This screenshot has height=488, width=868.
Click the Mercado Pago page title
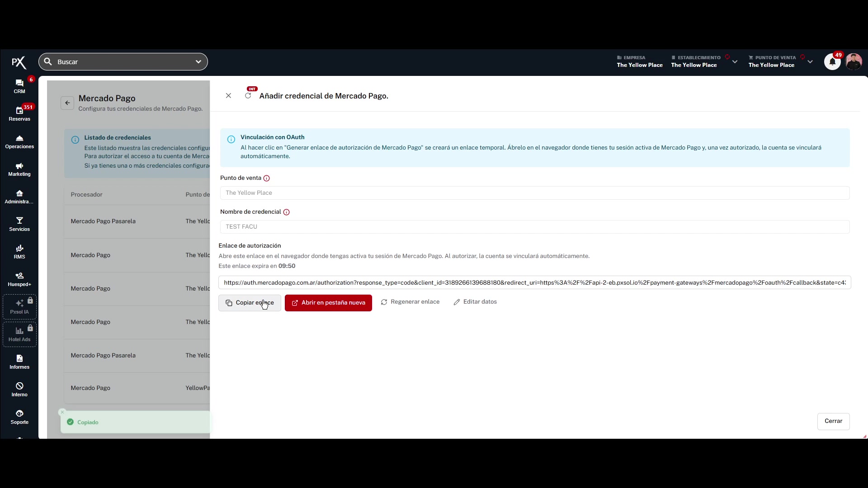(x=107, y=99)
